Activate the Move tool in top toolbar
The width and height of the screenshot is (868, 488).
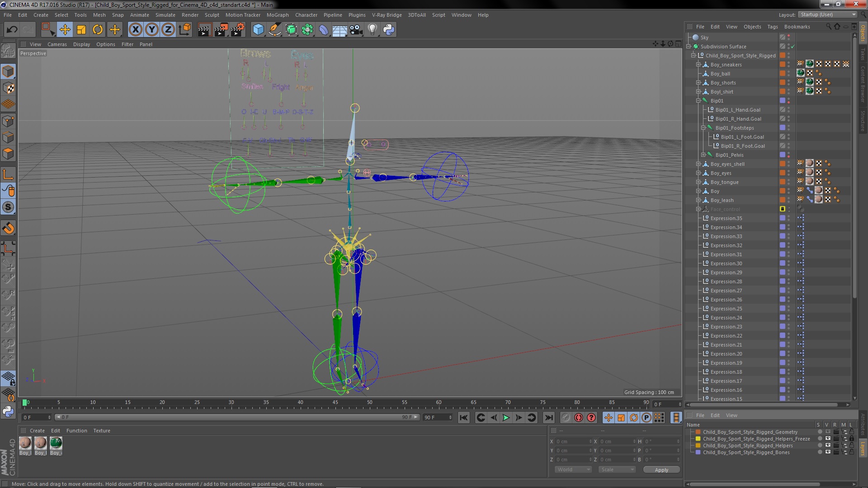coord(65,30)
